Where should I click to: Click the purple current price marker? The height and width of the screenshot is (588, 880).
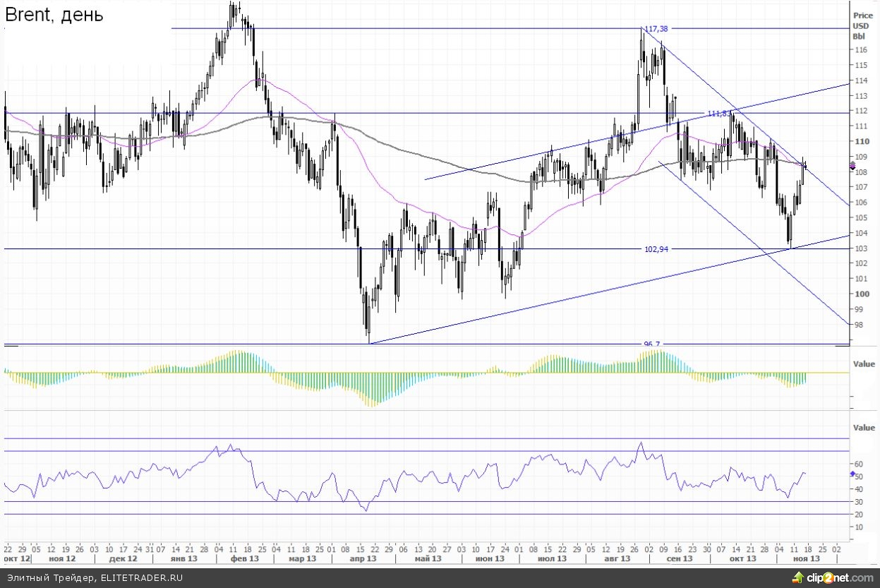point(852,165)
